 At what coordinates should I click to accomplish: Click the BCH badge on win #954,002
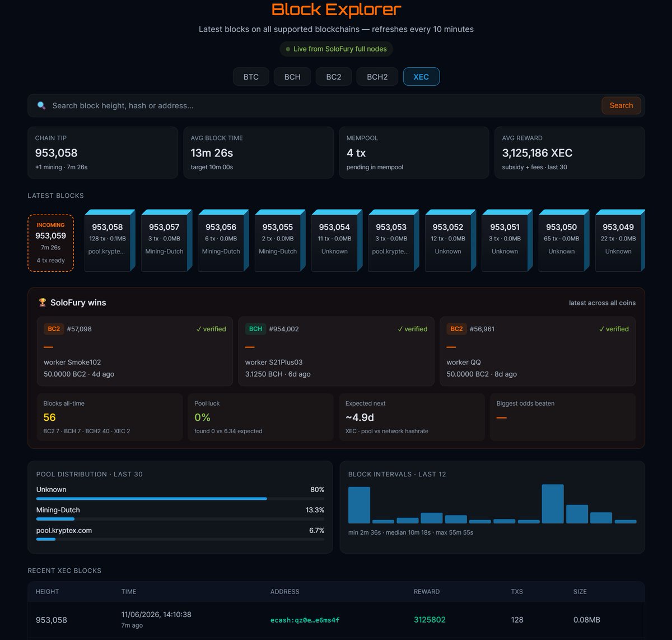(x=255, y=329)
